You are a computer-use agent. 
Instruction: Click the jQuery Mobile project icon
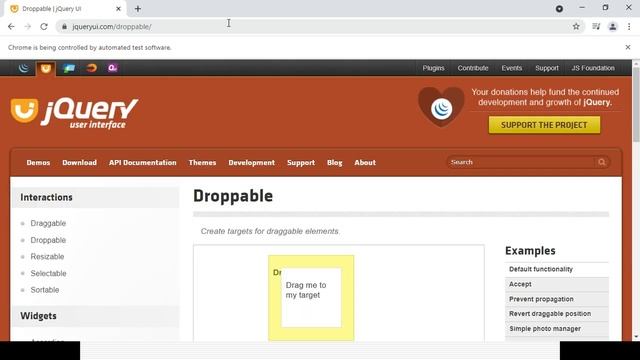coord(69,68)
